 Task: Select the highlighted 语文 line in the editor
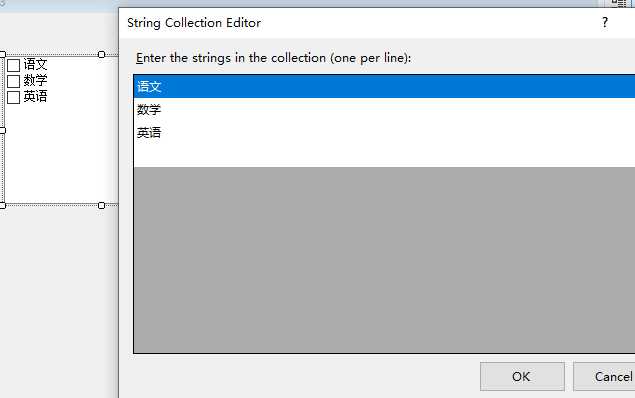384,87
